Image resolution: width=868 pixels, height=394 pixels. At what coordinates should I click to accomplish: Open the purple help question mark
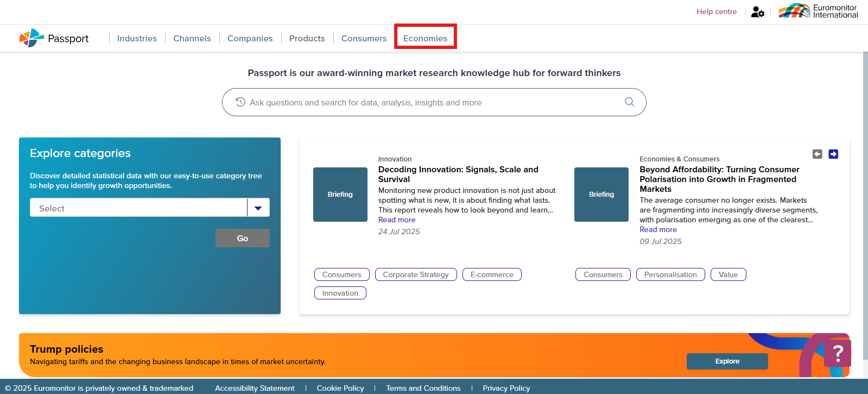837,354
